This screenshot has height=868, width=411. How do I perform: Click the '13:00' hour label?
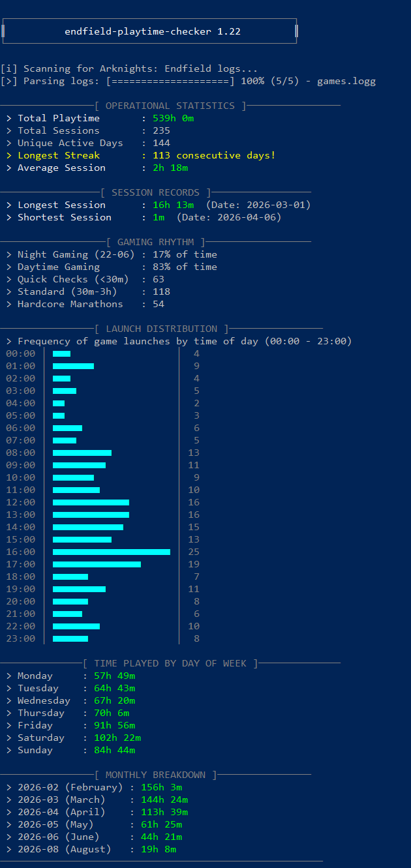click(20, 515)
